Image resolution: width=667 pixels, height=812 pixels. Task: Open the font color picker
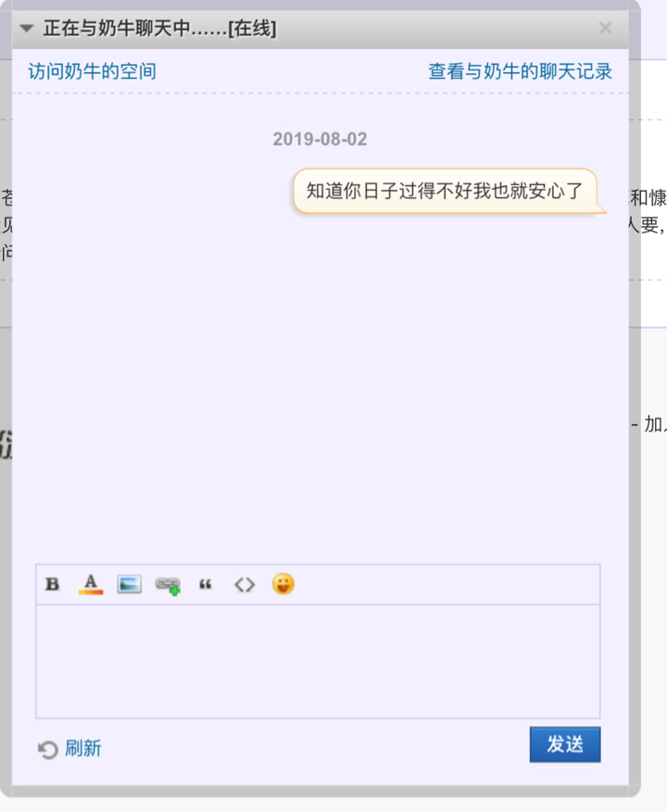90,584
